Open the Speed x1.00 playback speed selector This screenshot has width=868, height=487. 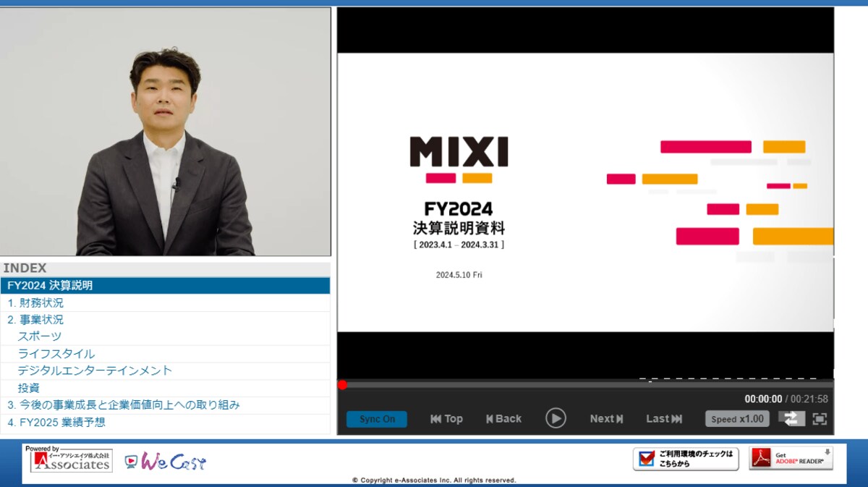(x=736, y=418)
